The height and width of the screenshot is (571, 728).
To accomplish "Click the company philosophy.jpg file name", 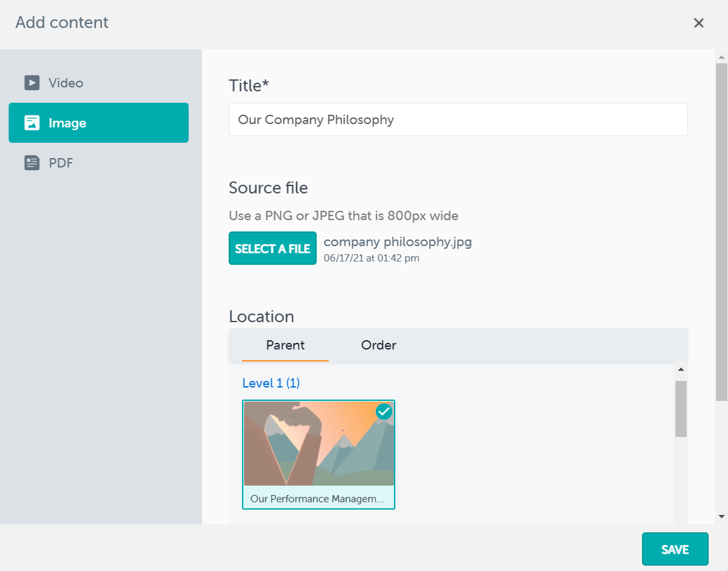I will [397, 242].
